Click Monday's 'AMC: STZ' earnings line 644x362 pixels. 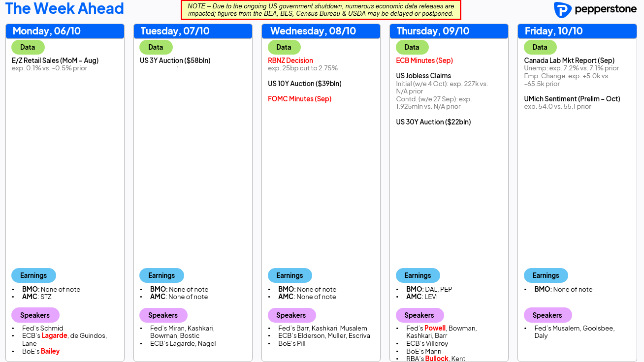tap(37, 297)
